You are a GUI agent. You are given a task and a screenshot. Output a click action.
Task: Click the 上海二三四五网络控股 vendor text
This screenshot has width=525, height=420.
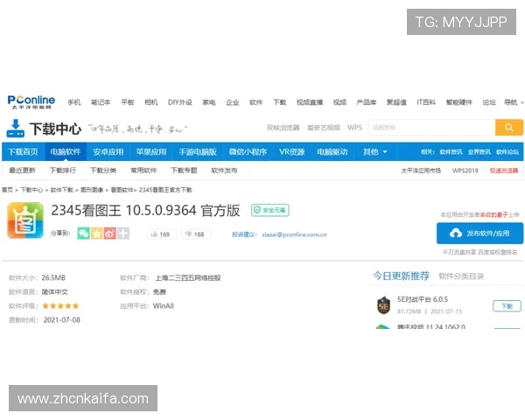pyautogui.click(x=188, y=278)
